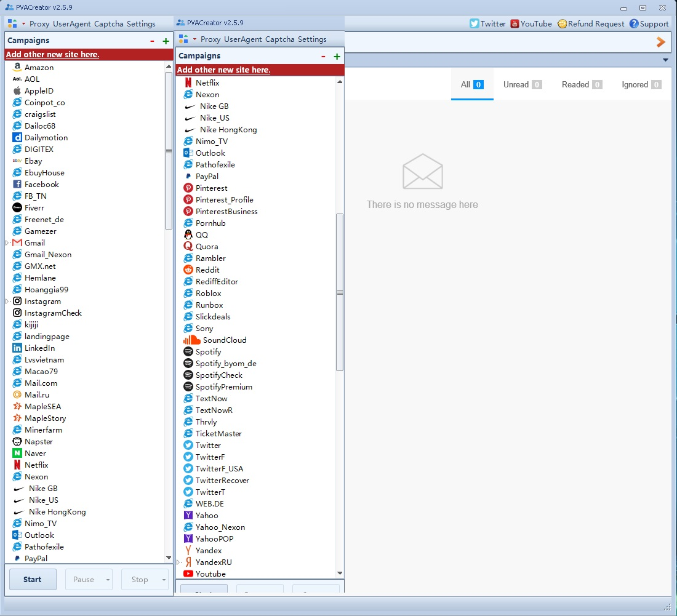Click the red minus in front Campaigns header
Viewport: 677px width, 616px height.
point(323,57)
